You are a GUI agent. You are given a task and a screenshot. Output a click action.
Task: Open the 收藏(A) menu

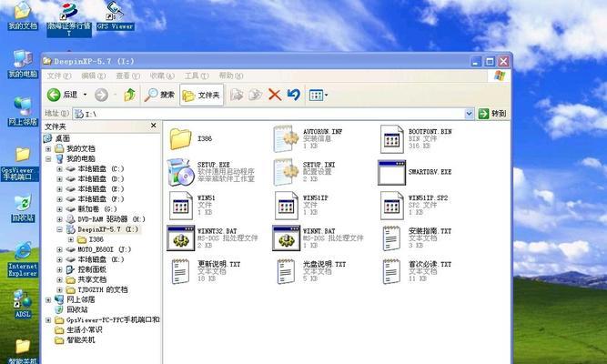pyautogui.click(x=162, y=76)
